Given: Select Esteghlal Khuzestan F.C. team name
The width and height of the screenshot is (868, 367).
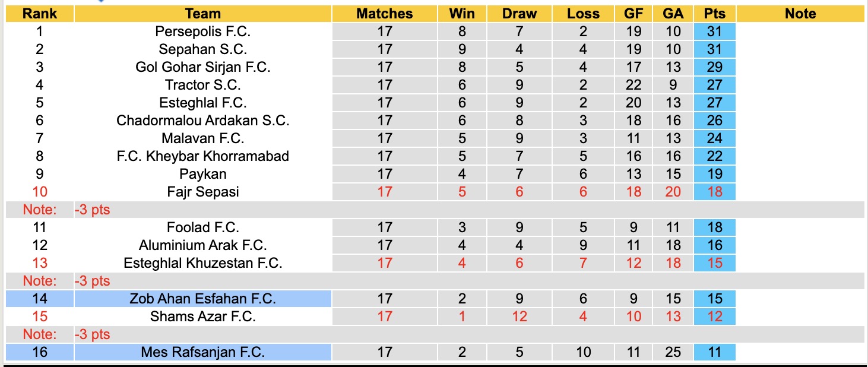Looking at the screenshot, I should [202, 263].
